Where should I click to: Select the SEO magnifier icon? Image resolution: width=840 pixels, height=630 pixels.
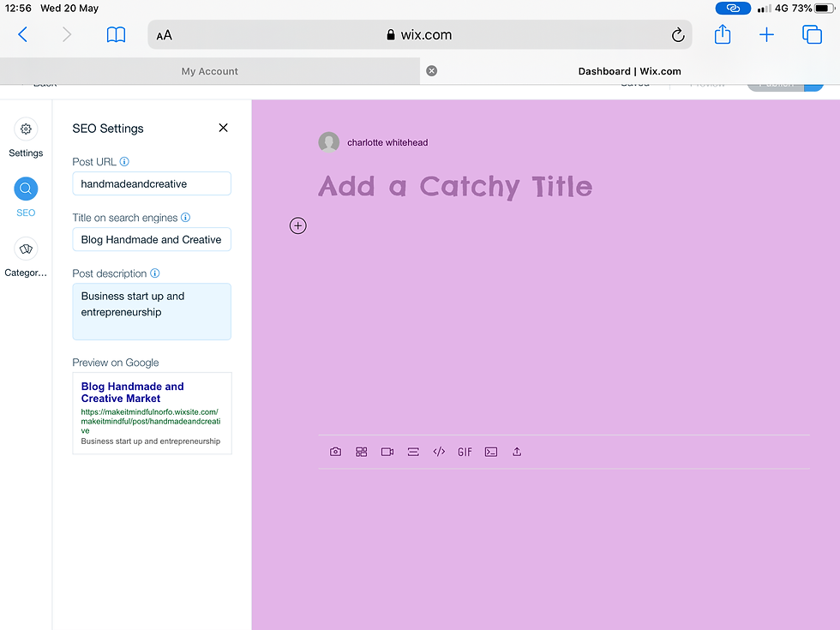coord(26,189)
